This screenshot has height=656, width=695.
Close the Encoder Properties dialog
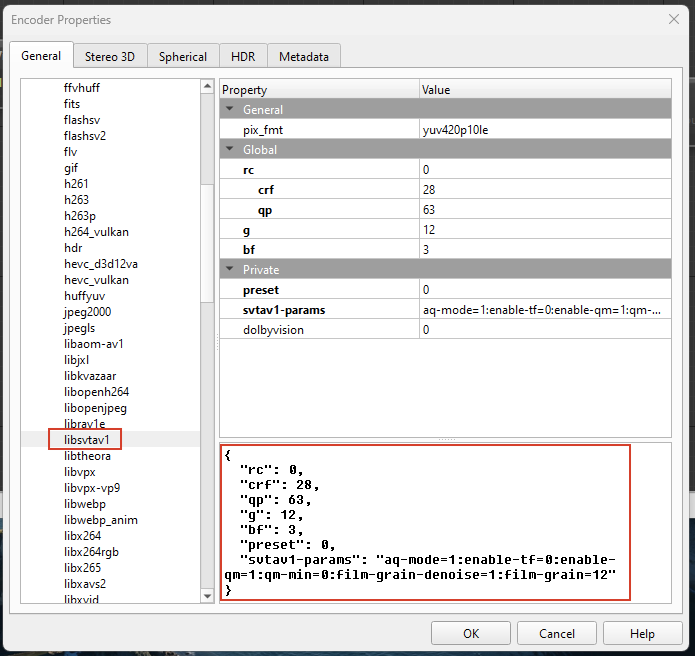point(671,19)
